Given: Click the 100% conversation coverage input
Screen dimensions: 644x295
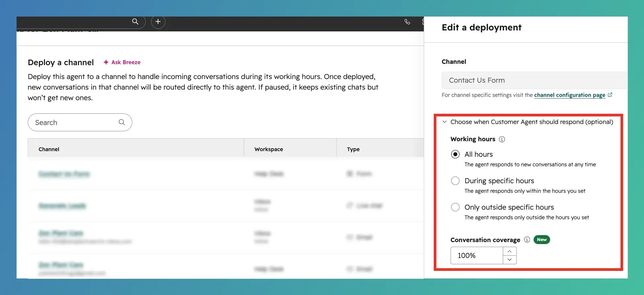Looking at the screenshot, I should pos(477,255).
